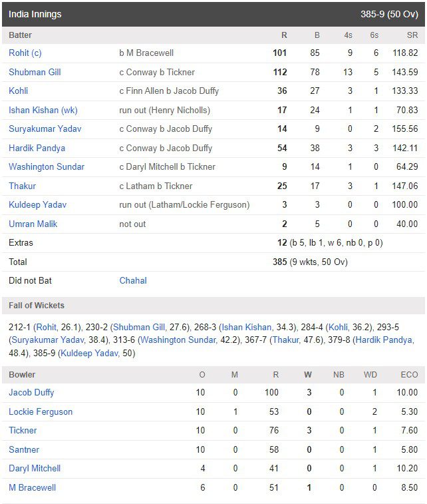Screen dimensions: 427x504
Task: Click Kuldeep Yadav in batter list
Action: pyautogui.click(x=37, y=205)
